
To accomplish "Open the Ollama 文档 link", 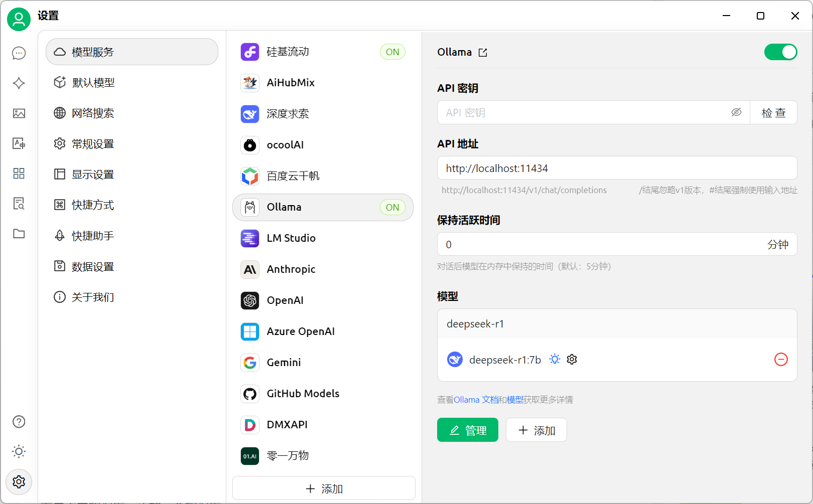I will tap(476, 400).
